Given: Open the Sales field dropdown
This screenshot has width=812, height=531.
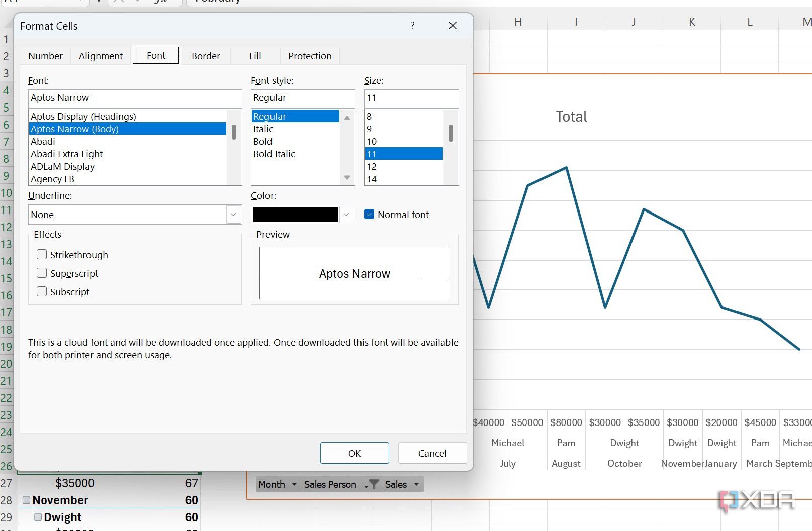Looking at the screenshot, I should pyautogui.click(x=417, y=484).
